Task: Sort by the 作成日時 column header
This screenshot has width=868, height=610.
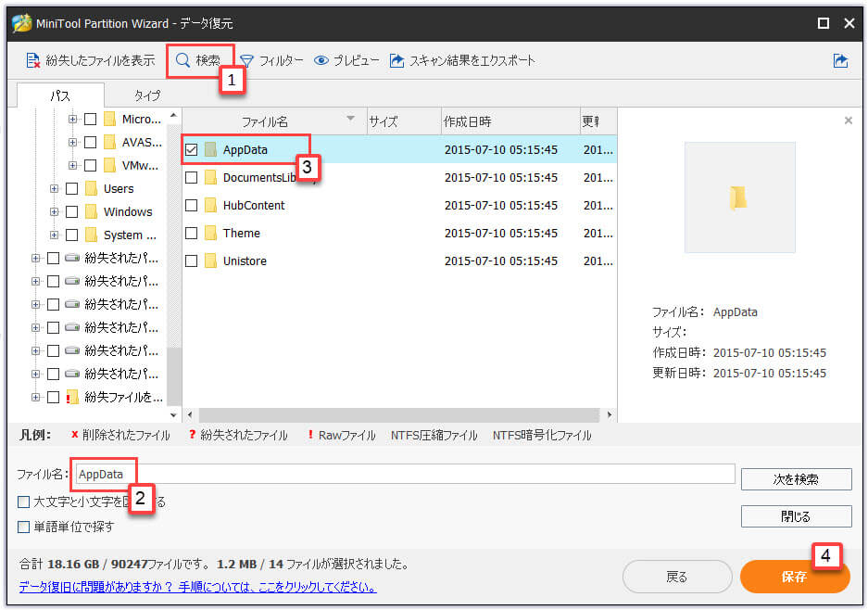Action: click(x=510, y=121)
